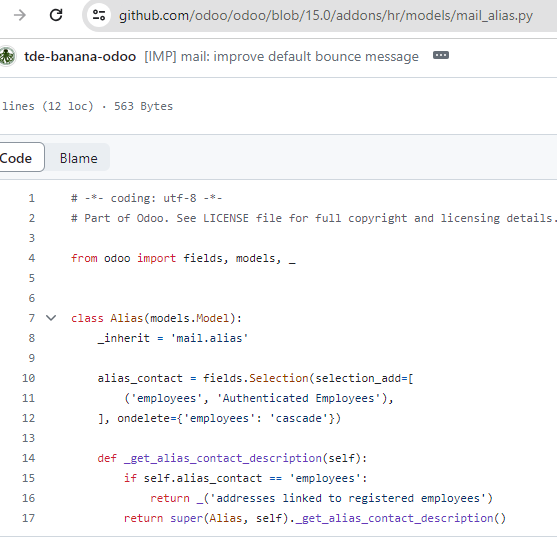
Task: Click the _get_alias_contact_description function name
Action: 222,458
